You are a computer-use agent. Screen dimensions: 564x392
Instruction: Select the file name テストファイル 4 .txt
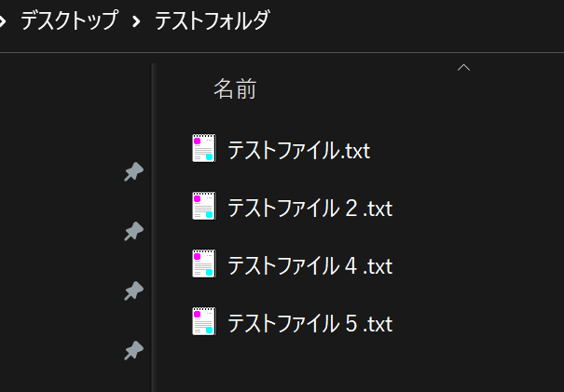(310, 265)
